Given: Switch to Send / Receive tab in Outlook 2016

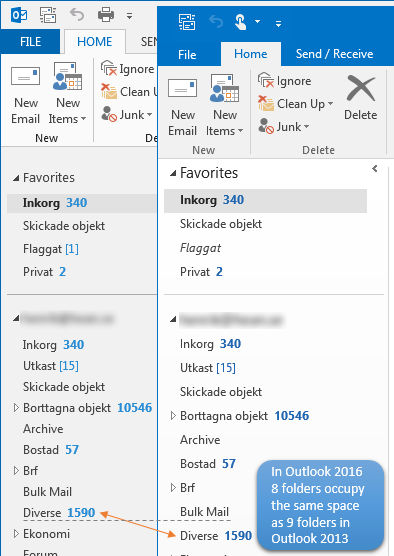Looking at the screenshot, I should 334,54.
